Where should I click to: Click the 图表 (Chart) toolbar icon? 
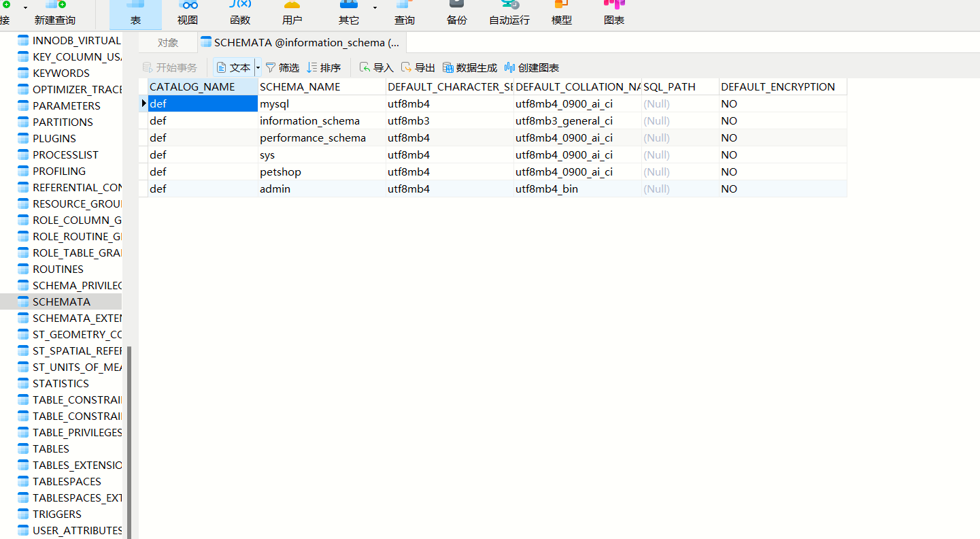614,13
